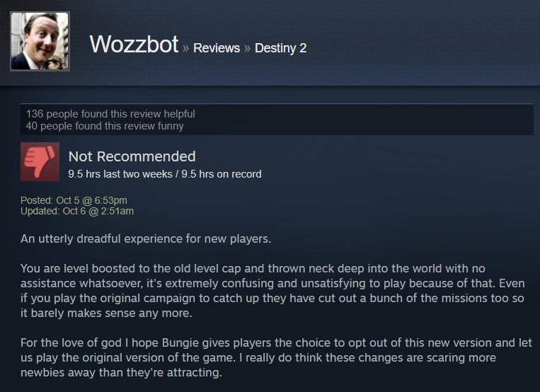Click the word 'Bungie' in the review
540x392 pixels.
180,343
